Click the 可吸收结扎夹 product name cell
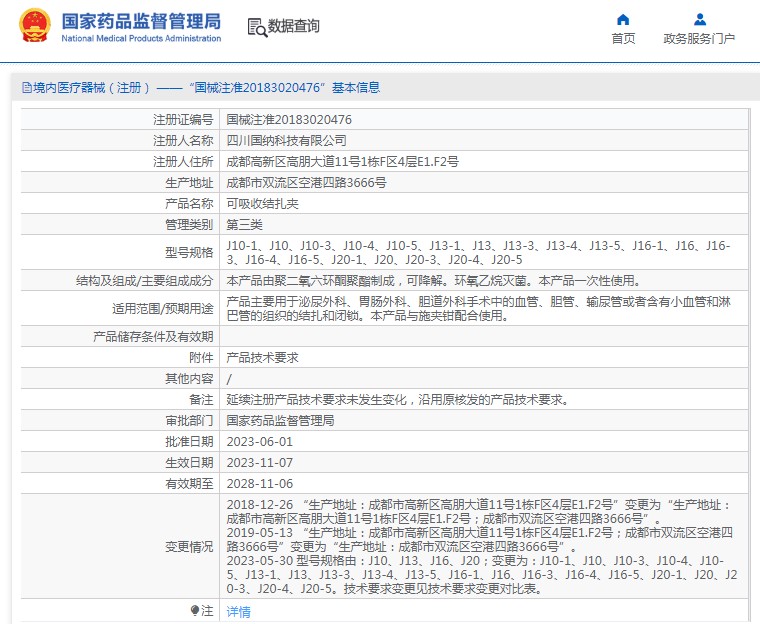The image size is (760, 624). 262,203
